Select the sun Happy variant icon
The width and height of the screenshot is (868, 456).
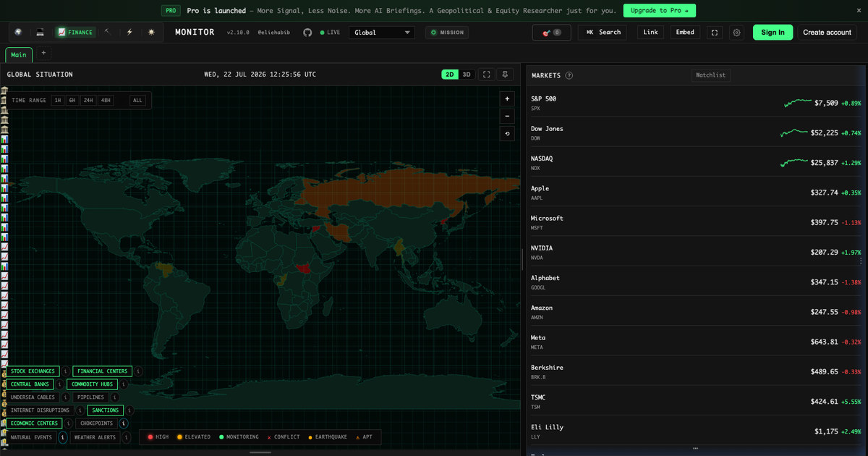(x=151, y=32)
